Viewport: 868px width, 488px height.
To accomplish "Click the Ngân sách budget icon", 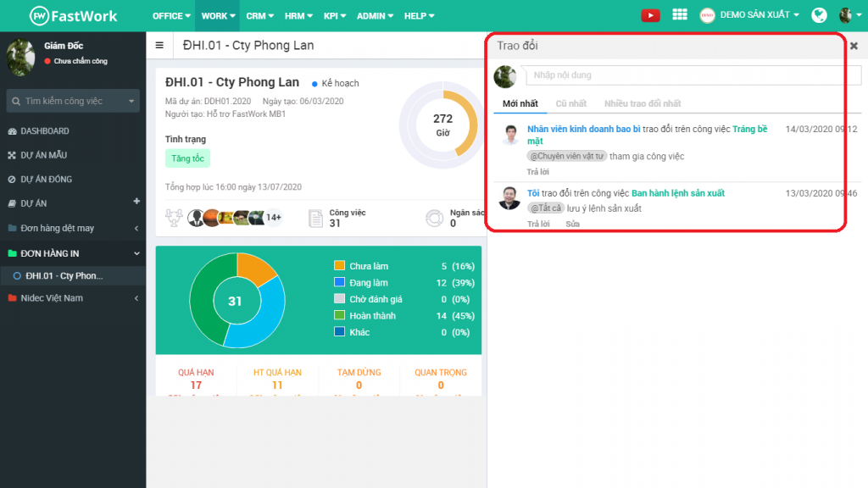I will click(435, 218).
